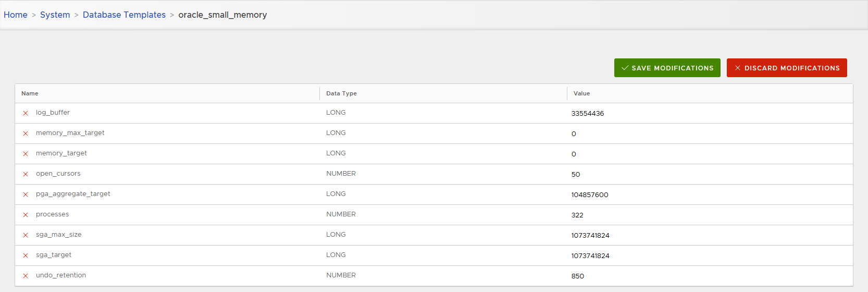Click the pga_aggregate_target value 104857600
Viewport: 868px width, 292px height.
pos(590,194)
